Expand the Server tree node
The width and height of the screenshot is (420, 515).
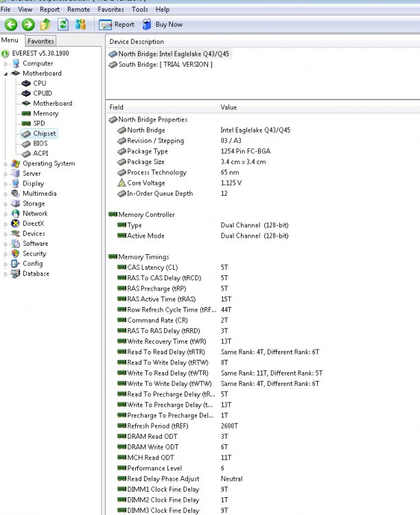point(5,174)
